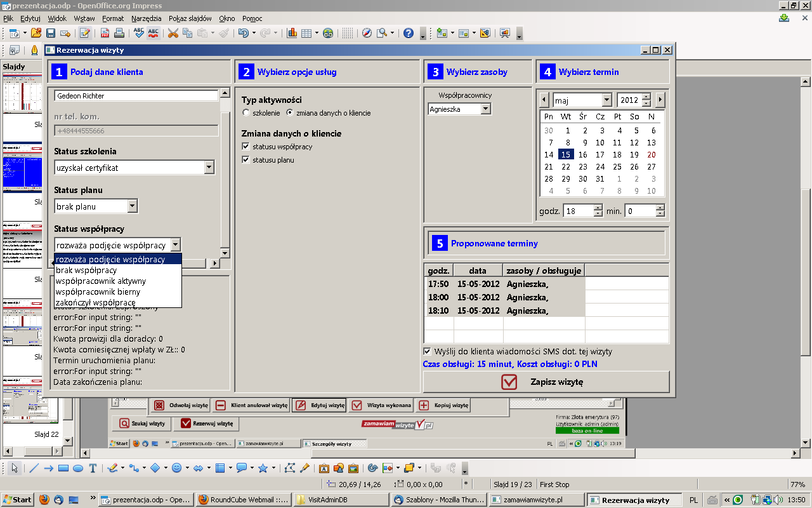The image size is (812, 508).
Task: Activate the Rotate tool icon
Action: click(373, 468)
